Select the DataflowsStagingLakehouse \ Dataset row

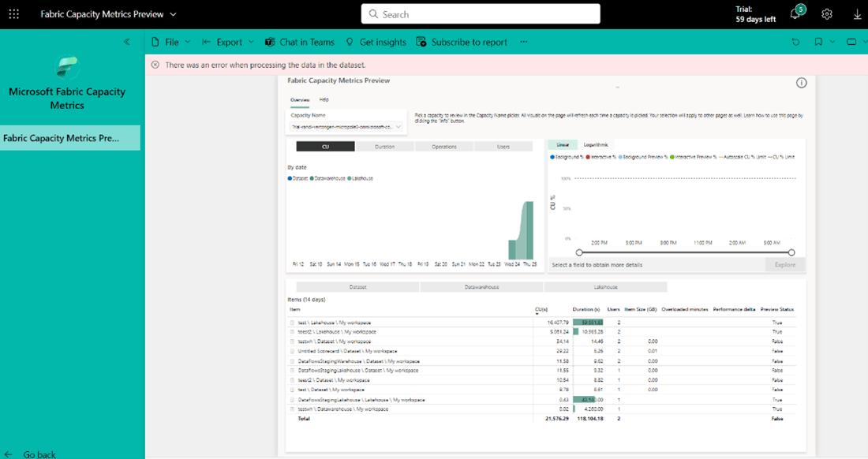point(543,371)
